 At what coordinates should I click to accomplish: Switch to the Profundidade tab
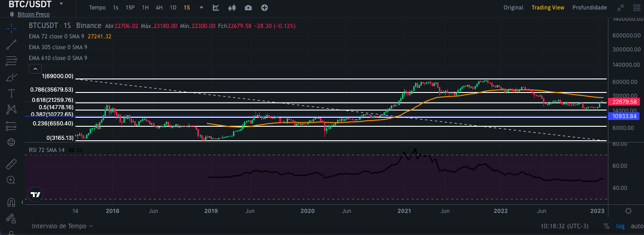pos(589,8)
